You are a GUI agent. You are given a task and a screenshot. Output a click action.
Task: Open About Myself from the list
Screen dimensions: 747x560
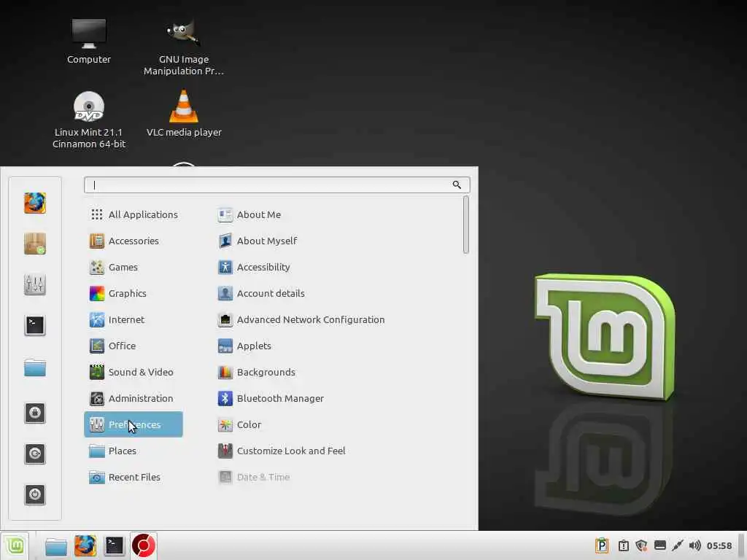[258, 241]
